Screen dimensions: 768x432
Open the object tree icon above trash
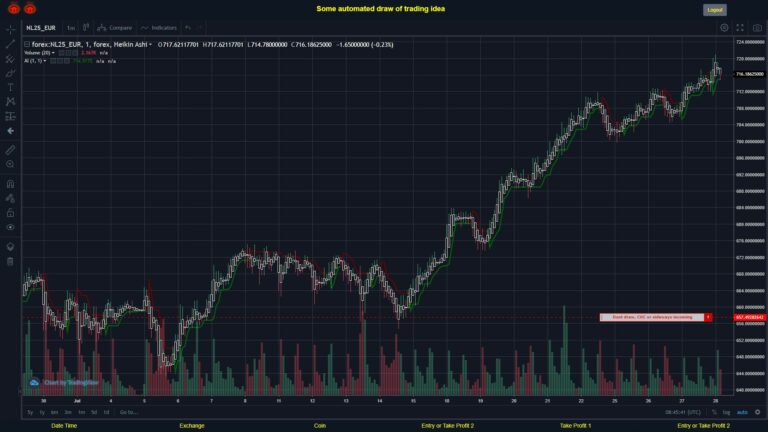click(x=10, y=246)
